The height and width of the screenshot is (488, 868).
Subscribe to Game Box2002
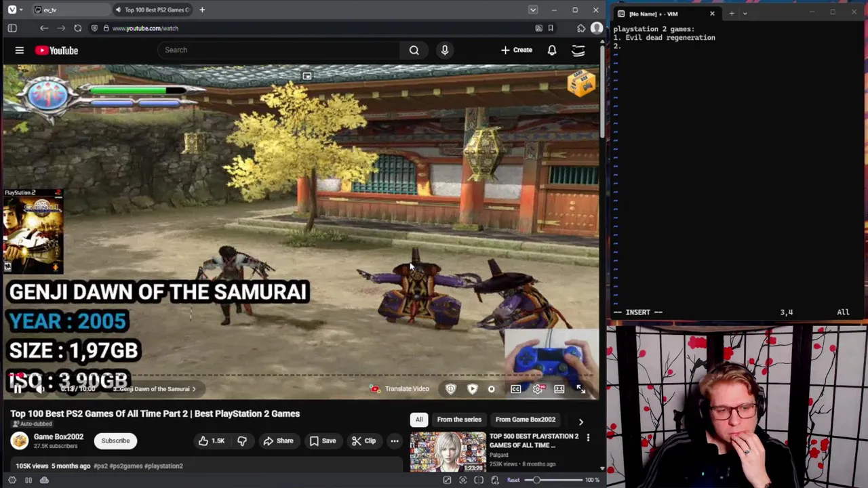[115, 441]
